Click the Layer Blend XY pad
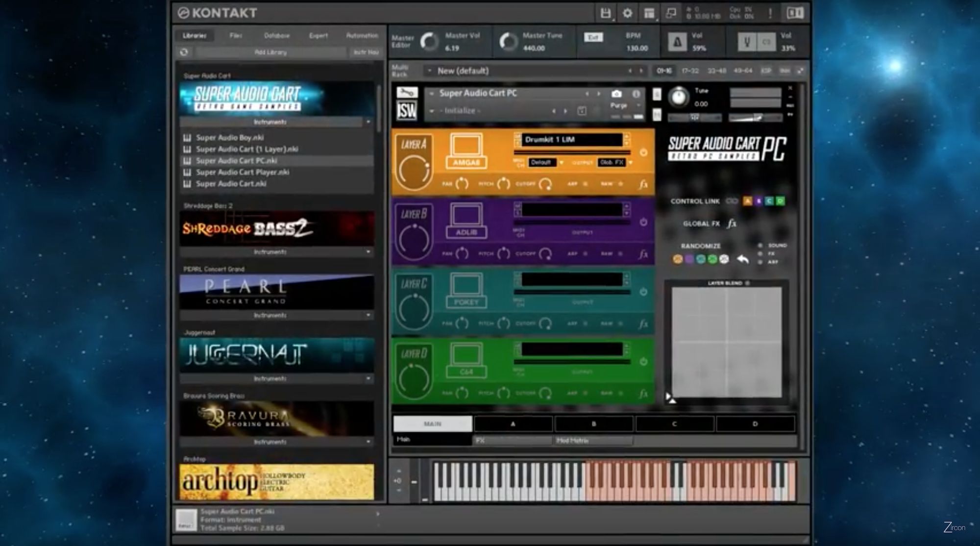 (726, 342)
